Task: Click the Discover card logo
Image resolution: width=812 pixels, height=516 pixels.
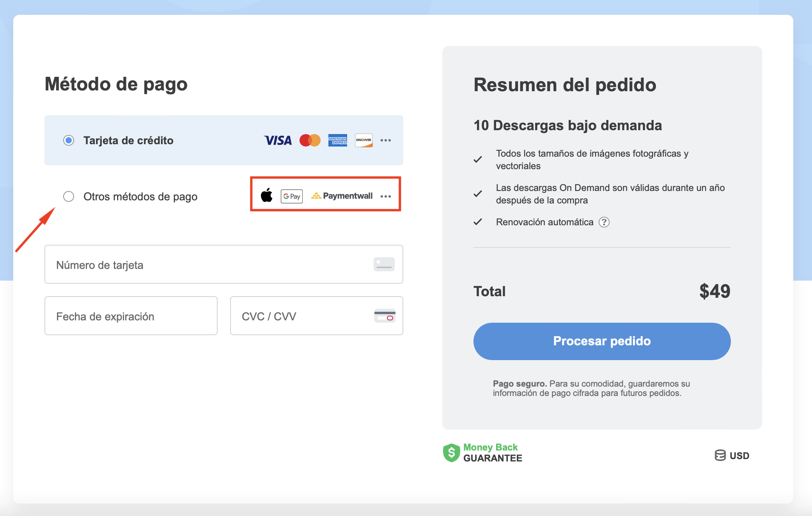Action: 364,140
